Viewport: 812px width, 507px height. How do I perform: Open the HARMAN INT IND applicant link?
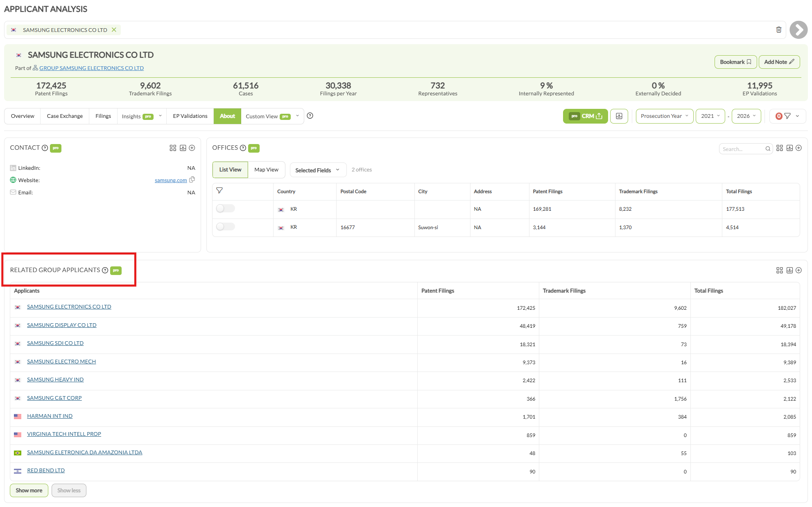pyautogui.click(x=50, y=416)
